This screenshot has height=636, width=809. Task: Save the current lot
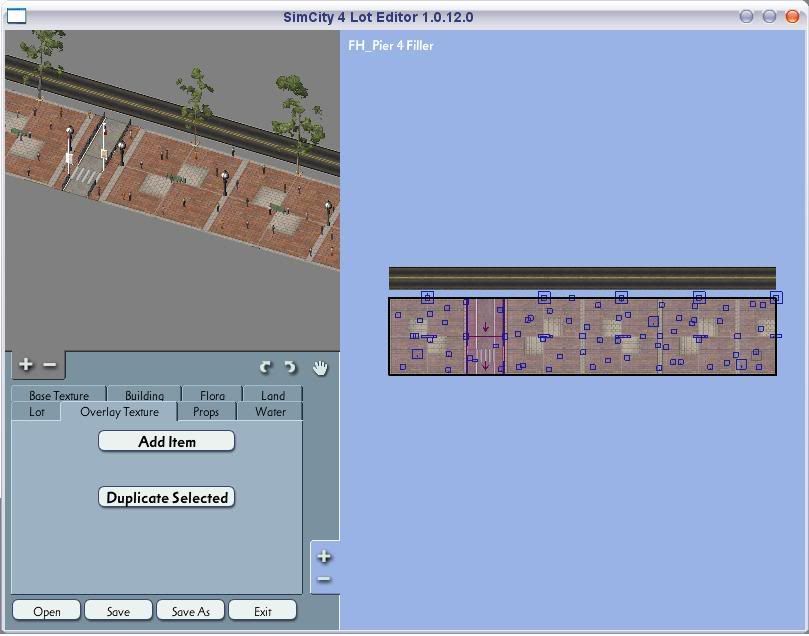pyautogui.click(x=118, y=611)
